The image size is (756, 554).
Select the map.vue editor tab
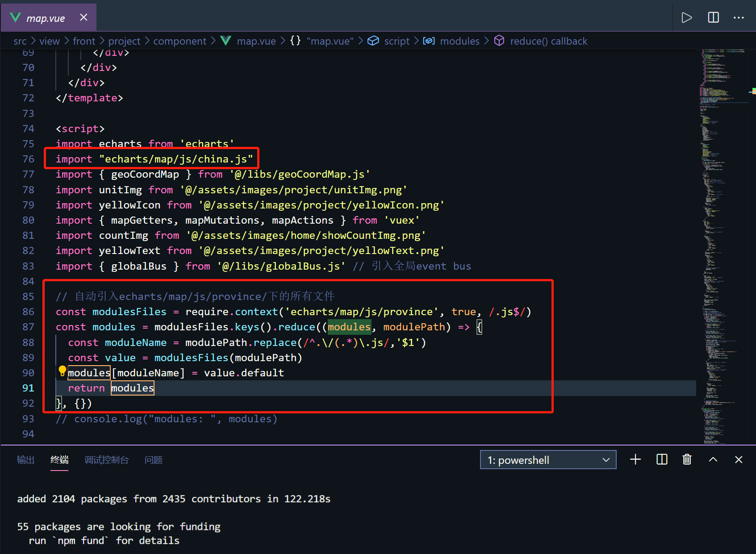click(49, 18)
